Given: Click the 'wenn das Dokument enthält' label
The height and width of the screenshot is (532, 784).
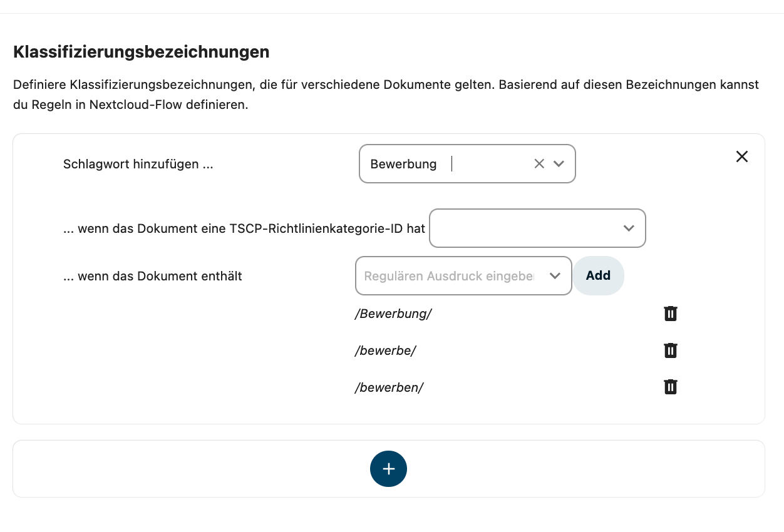Looking at the screenshot, I should [153, 276].
